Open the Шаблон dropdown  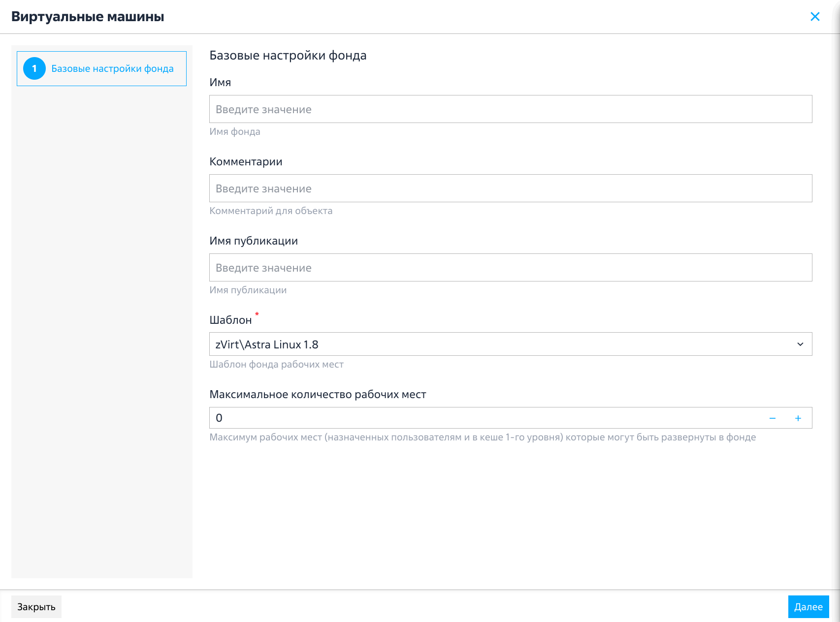(x=511, y=344)
